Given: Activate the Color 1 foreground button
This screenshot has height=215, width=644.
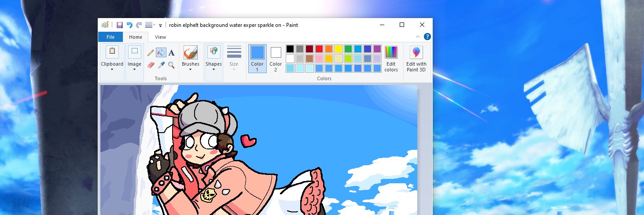Looking at the screenshot, I should (x=258, y=59).
